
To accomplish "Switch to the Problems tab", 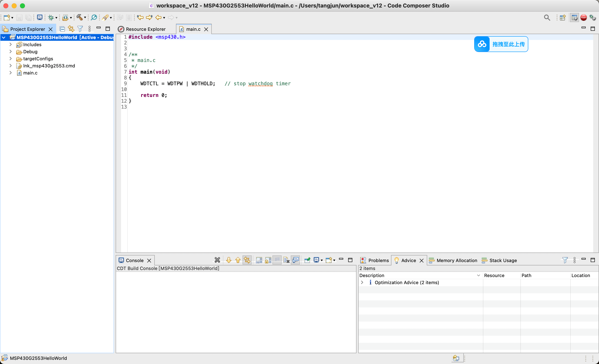I will (x=374, y=260).
